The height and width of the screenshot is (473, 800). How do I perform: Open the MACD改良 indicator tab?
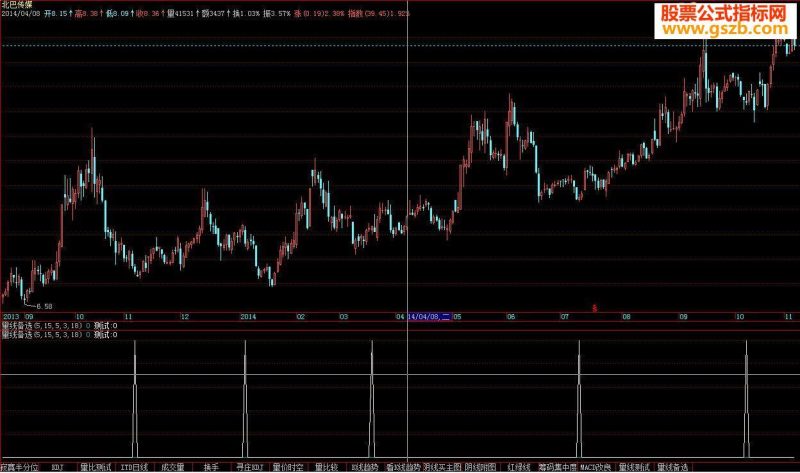pyautogui.click(x=595, y=467)
